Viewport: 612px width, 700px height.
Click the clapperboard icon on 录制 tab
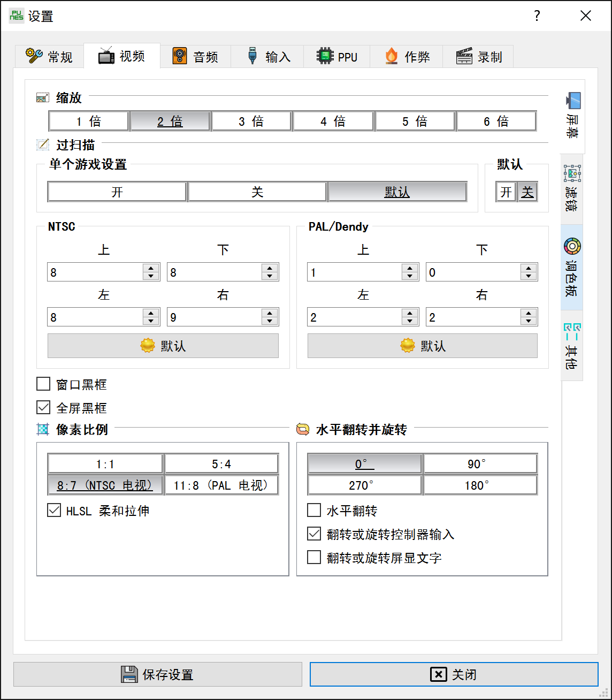(x=464, y=56)
